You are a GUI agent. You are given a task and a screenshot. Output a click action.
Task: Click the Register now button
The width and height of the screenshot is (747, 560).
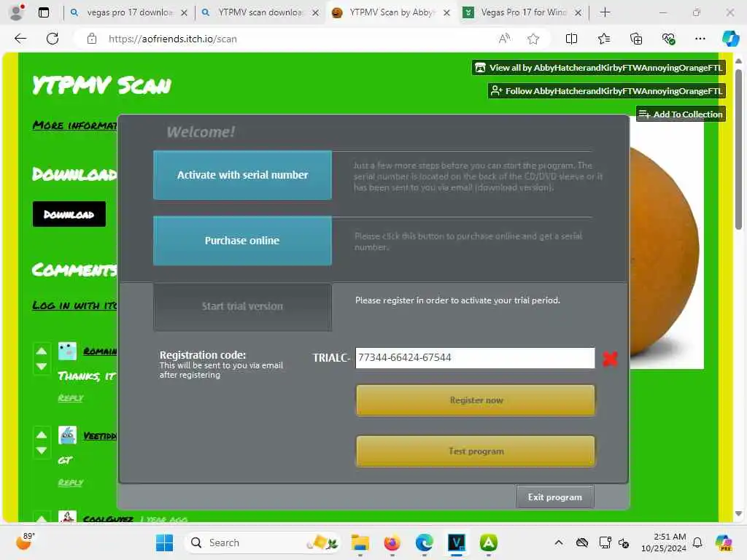pyautogui.click(x=476, y=400)
